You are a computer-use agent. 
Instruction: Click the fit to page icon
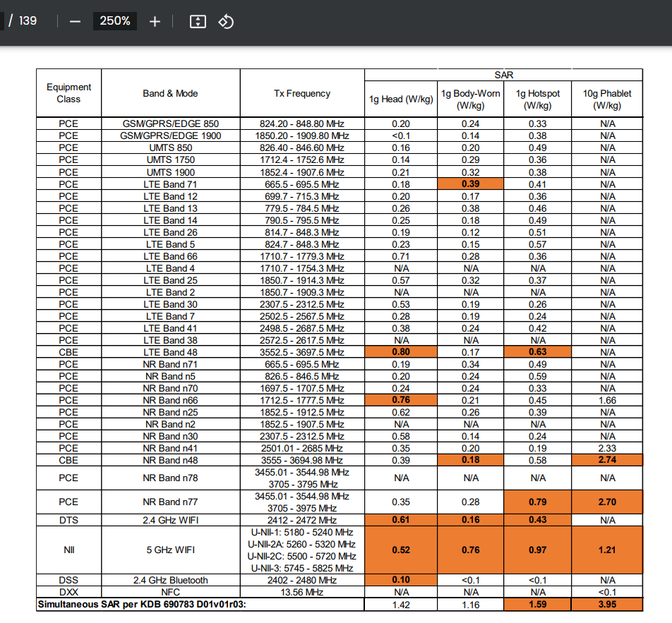pyautogui.click(x=198, y=21)
